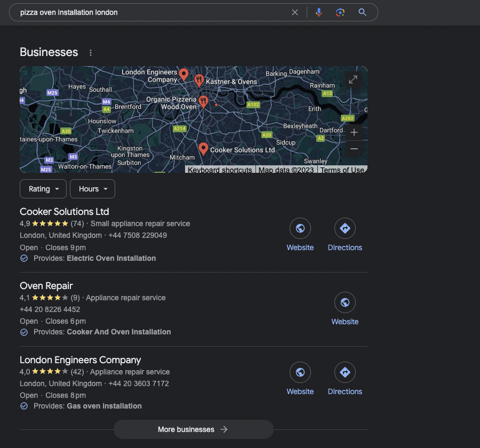Open Cooker Solutions Ltd website globe icon
This screenshot has width=480, height=448.
[300, 228]
